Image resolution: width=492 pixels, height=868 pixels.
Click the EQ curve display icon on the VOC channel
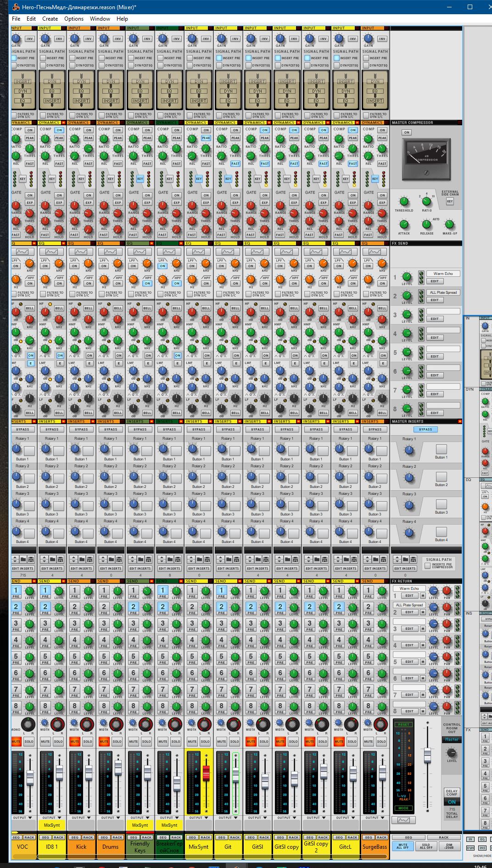point(22,252)
